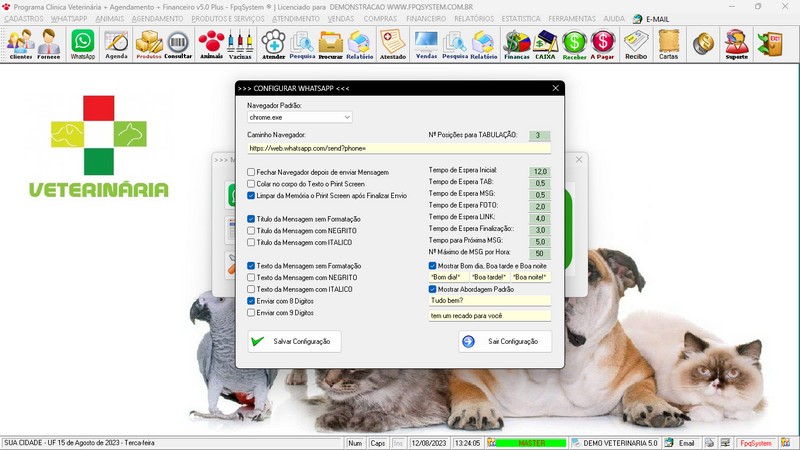Viewport: 800px width, 450px height.
Task: Click the Atender paw icon
Action: pyautogui.click(x=273, y=44)
